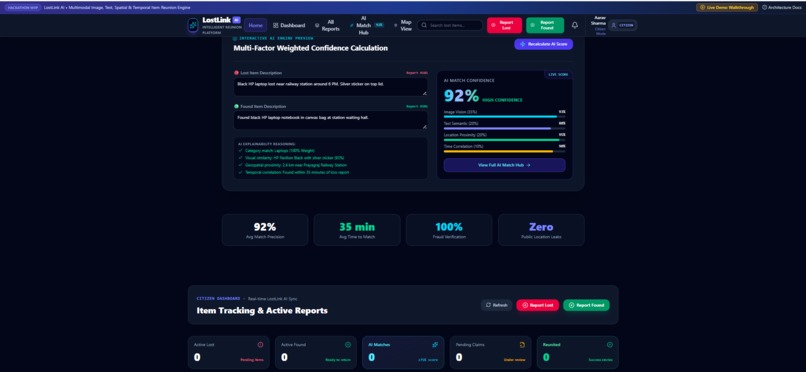Click the Active Found card check icon
Screen dimensions: 806x372
point(347,345)
